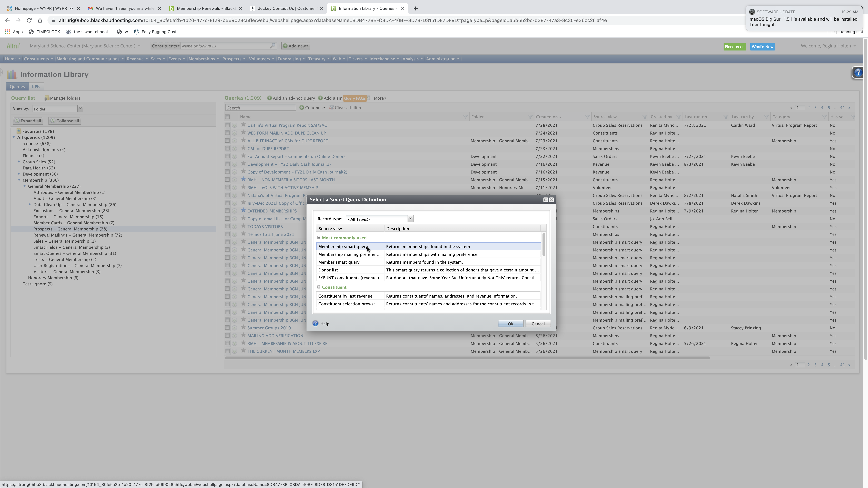
Task: Check the box for GM for DUPE REPORT
Action: (228, 149)
